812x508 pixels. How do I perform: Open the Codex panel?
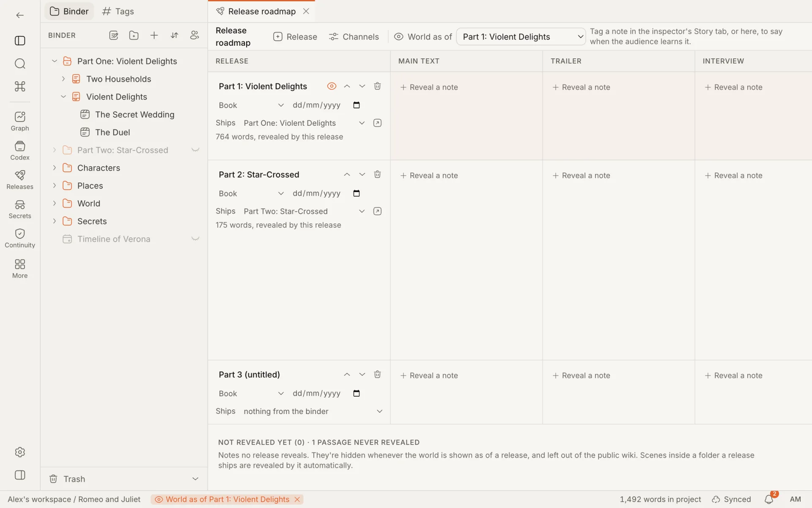click(x=20, y=150)
